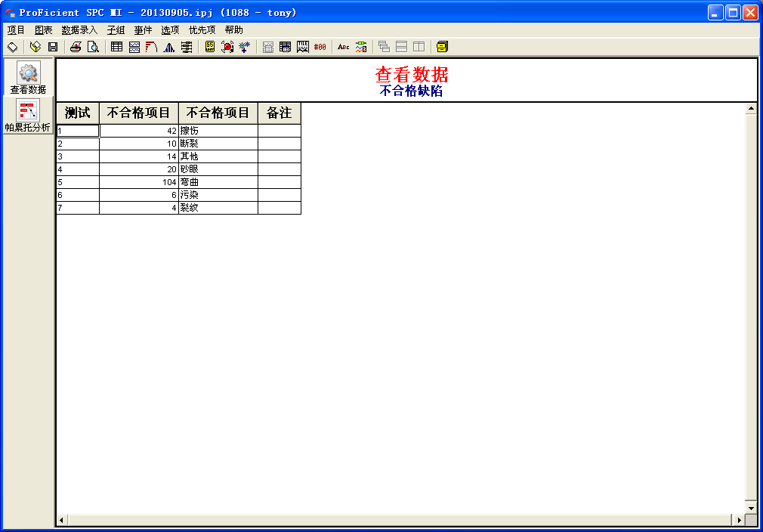Click the horizontal scrollbar right arrow

point(739,521)
